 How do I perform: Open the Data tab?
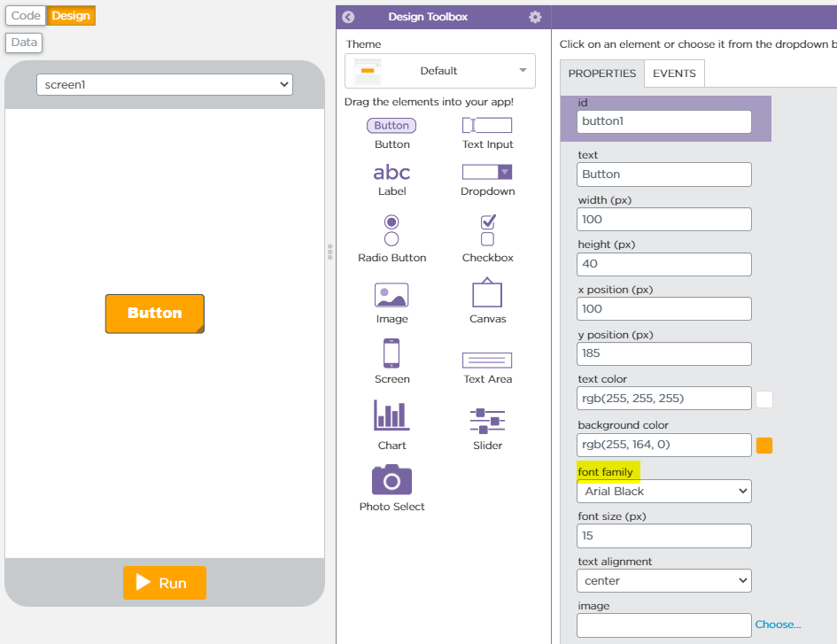coord(24,42)
